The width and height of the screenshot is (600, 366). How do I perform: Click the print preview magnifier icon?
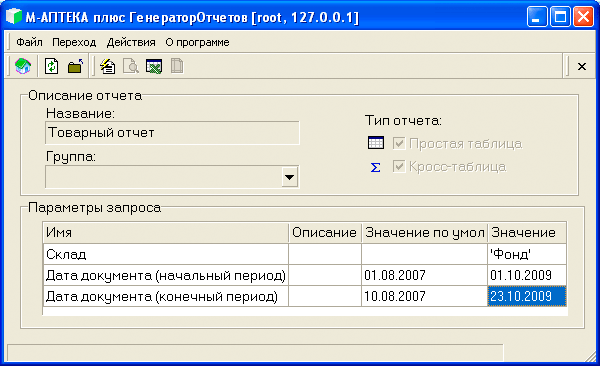(x=130, y=66)
